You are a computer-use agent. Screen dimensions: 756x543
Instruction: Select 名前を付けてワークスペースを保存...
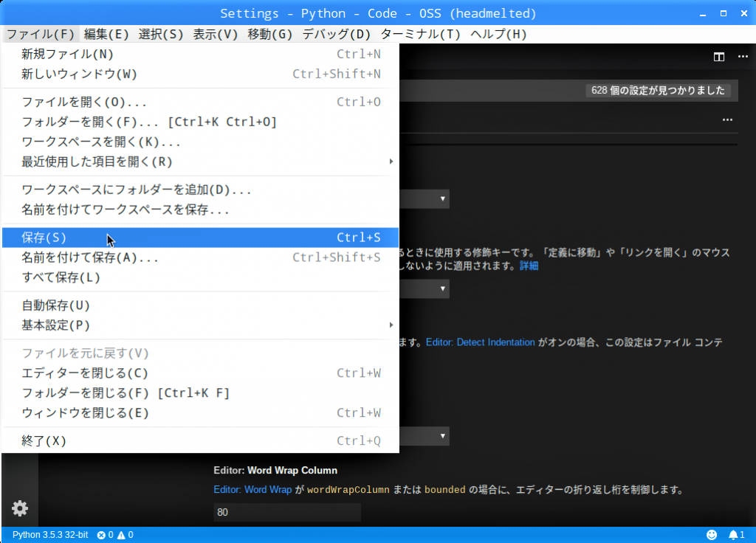tap(201, 210)
